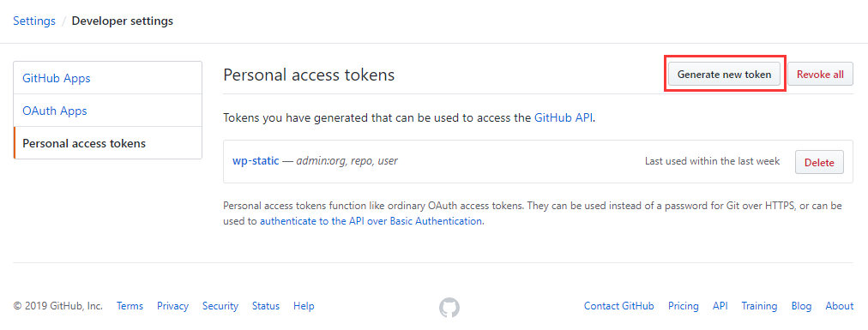Open Help in the footer
Image resolution: width=868 pixels, height=330 pixels.
coord(304,306)
